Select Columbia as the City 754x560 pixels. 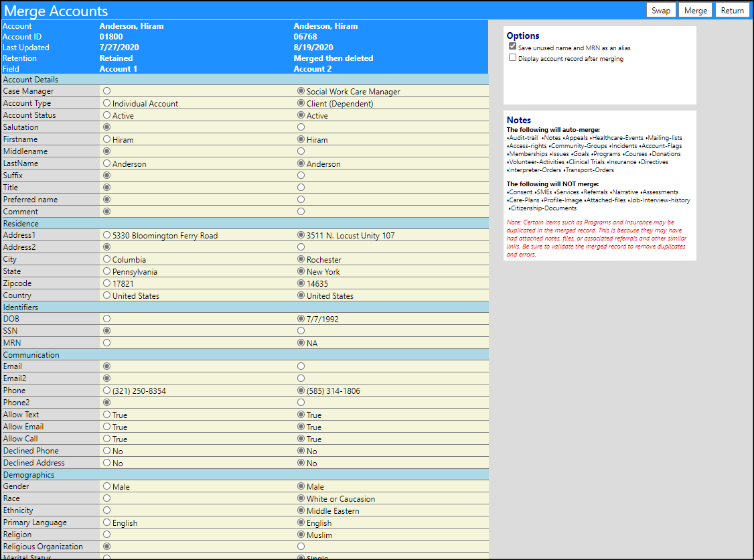[x=106, y=259]
